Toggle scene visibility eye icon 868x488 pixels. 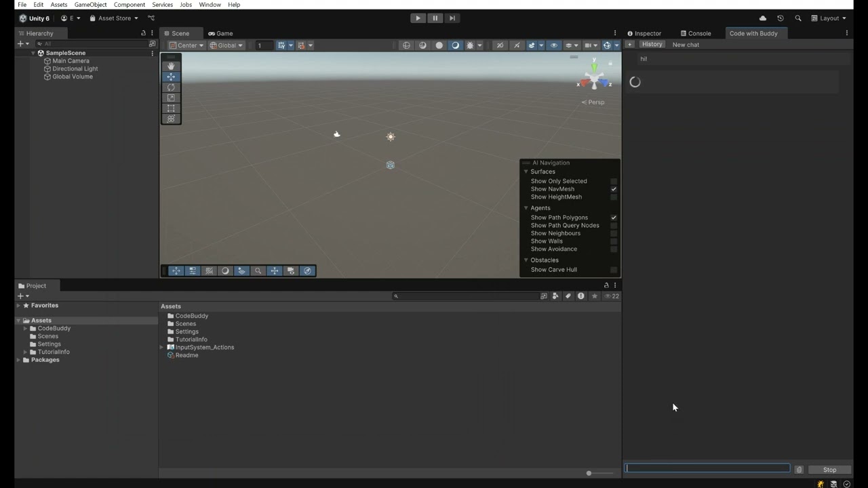tap(554, 45)
